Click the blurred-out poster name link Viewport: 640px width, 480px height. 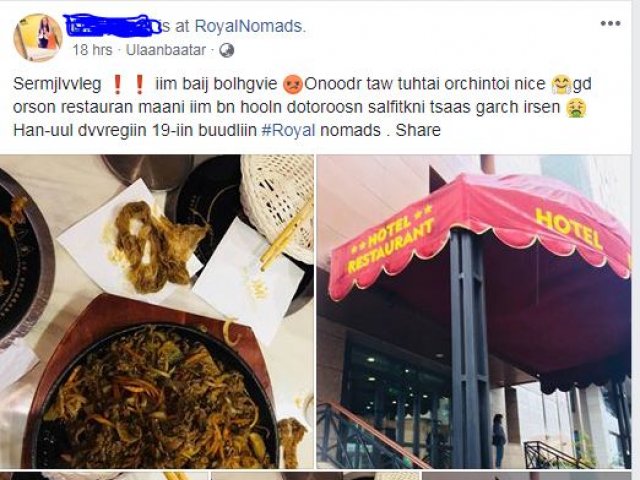pos(112,25)
